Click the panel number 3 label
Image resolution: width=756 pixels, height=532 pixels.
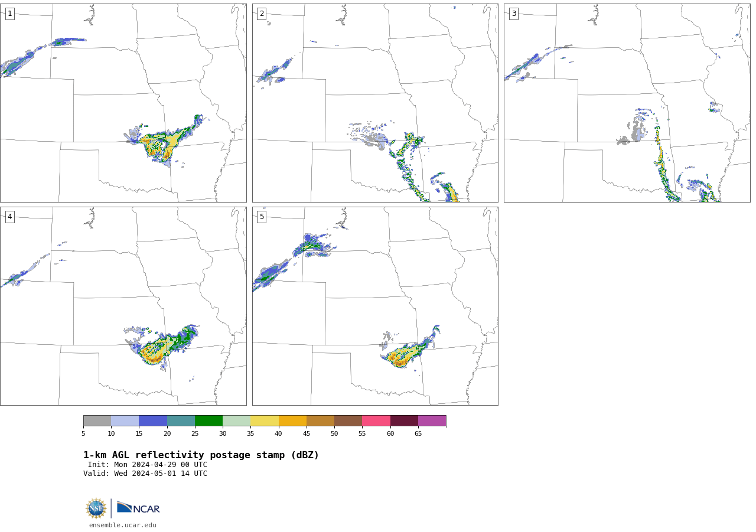pyautogui.click(x=513, y=14)
